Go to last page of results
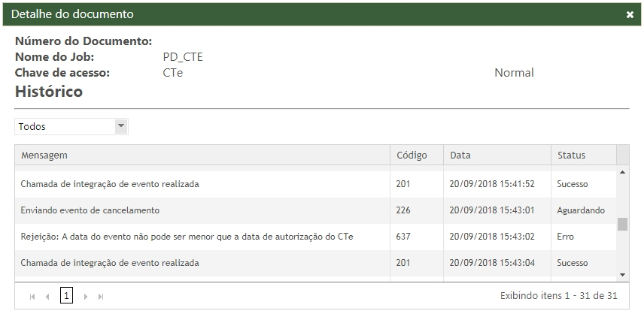The image size is (644, 311). point(101,297)
